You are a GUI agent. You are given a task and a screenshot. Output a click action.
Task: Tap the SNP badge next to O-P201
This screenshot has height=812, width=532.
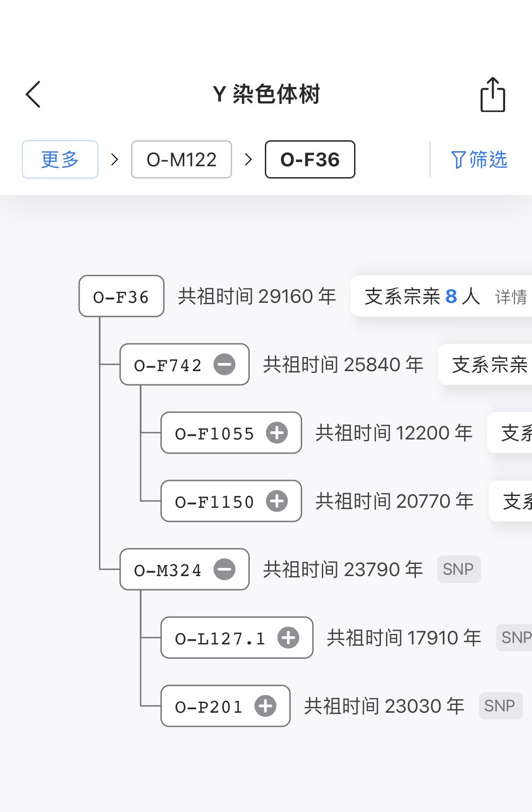coord(500,706)
